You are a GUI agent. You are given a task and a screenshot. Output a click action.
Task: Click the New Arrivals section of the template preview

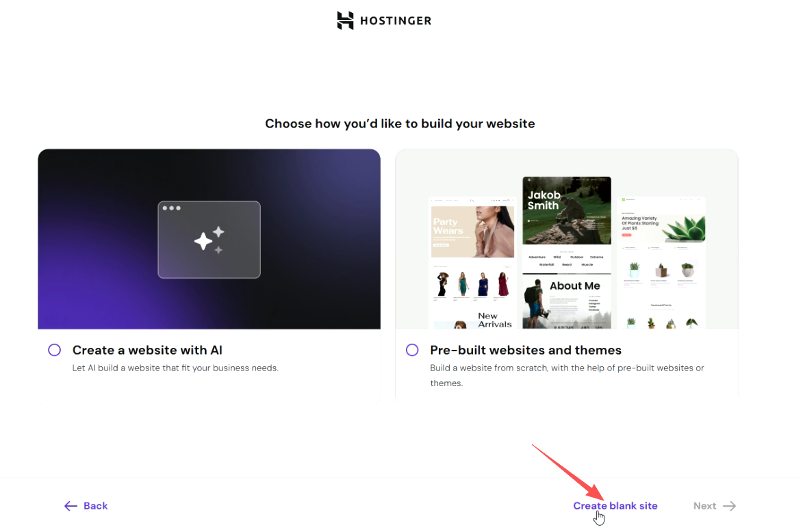(x=495, y=320)
